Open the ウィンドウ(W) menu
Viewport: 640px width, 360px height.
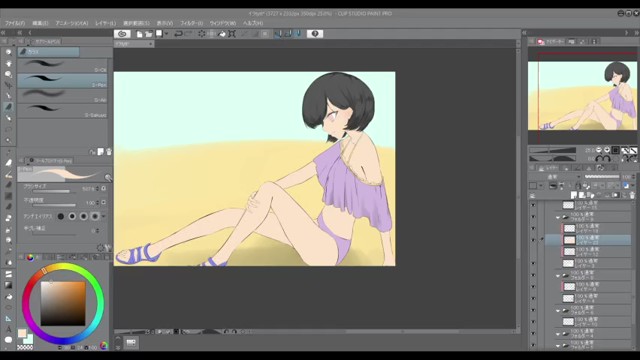click(x=223, y=23)
